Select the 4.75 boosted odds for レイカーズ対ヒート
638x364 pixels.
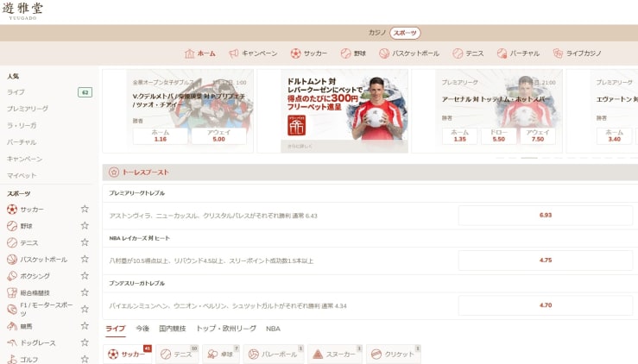coord(546,260)
